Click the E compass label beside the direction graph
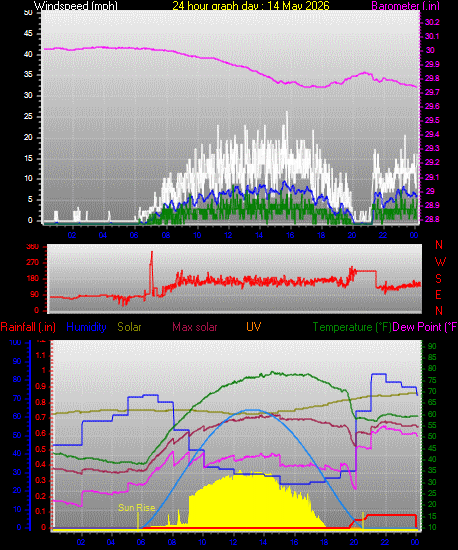This screenshot has height=550, width=458. tap(438, 295)
